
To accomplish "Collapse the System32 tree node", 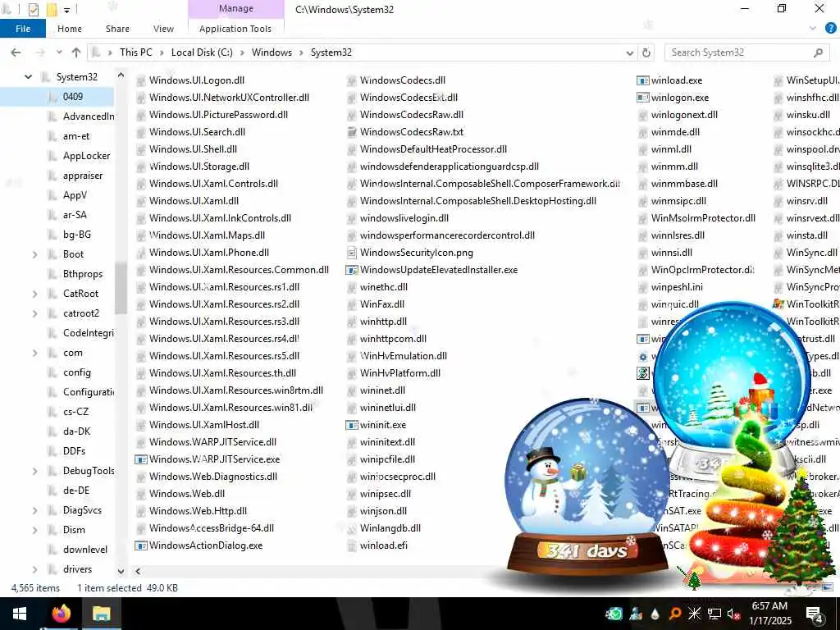I will [x=28, y=77].
